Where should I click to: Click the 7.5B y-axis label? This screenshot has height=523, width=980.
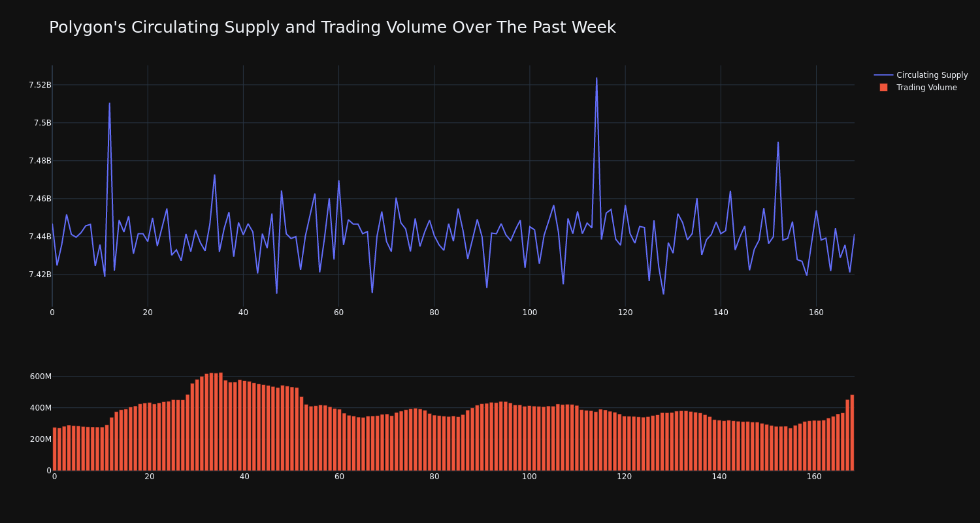coord(42,123)
